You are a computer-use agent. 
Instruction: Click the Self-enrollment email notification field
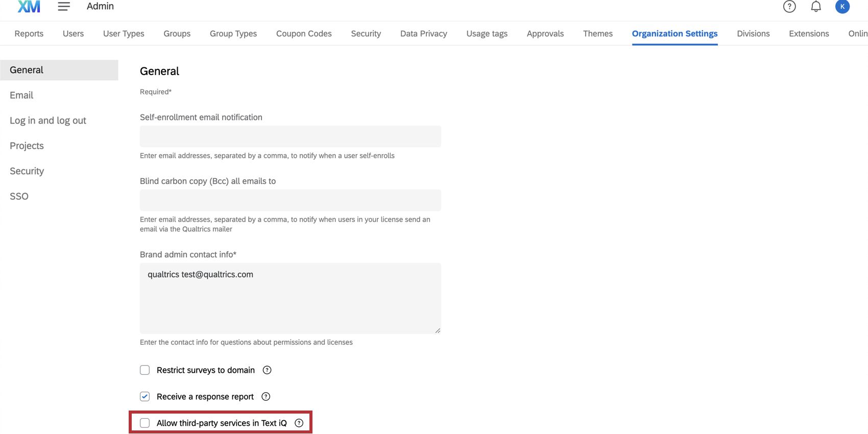pos(291,136)
